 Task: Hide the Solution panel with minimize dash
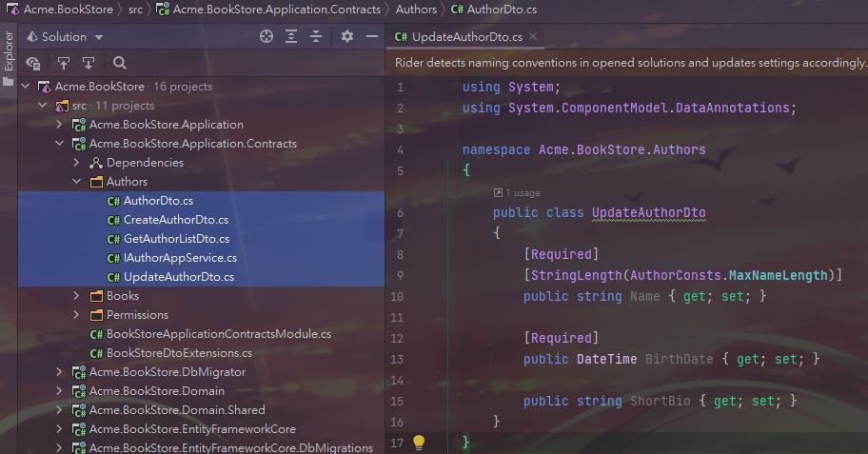pos(372,36)
